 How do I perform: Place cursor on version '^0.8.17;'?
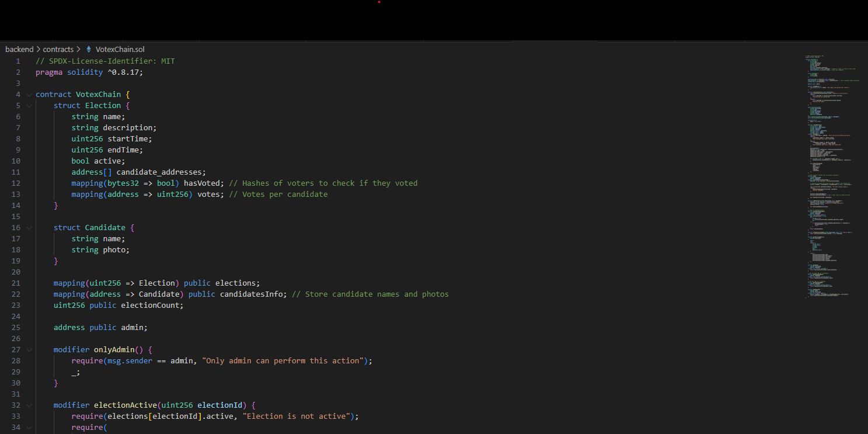pos(125,72)
